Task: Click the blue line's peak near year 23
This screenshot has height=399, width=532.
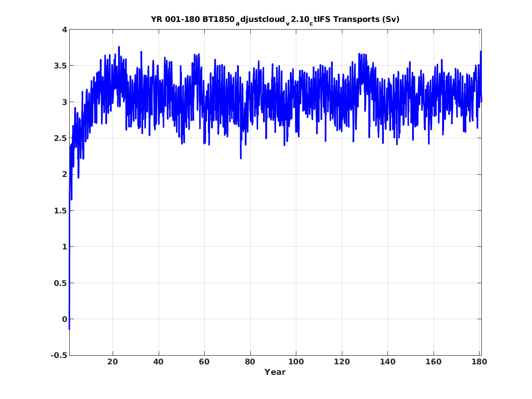Action: [x=119, y=47]
